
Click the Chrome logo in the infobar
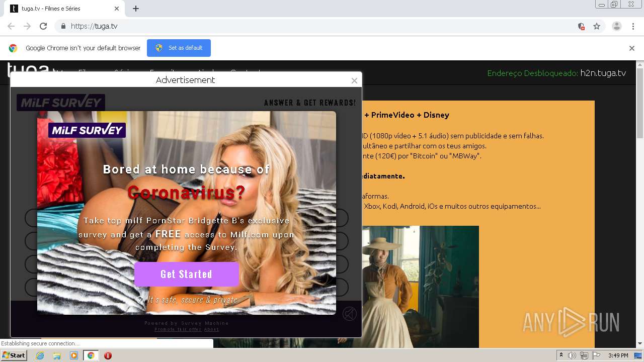point(13,48)
